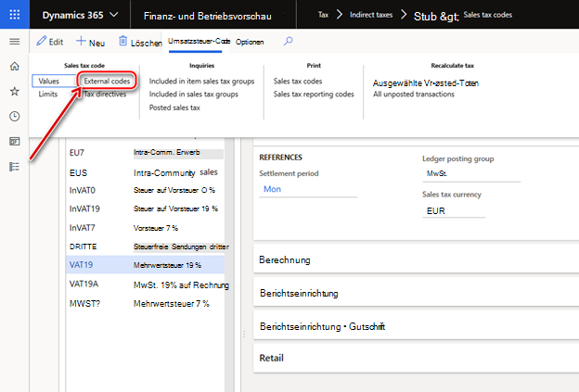Image resolution: width=579 pixels, height=392 pixels.
Task: Select InVAT0 tax code row
Action: [146, 190]
